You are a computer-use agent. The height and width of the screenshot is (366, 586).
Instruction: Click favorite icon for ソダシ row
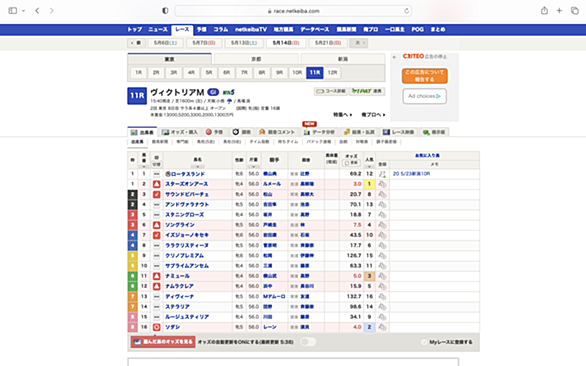(382, 327)
